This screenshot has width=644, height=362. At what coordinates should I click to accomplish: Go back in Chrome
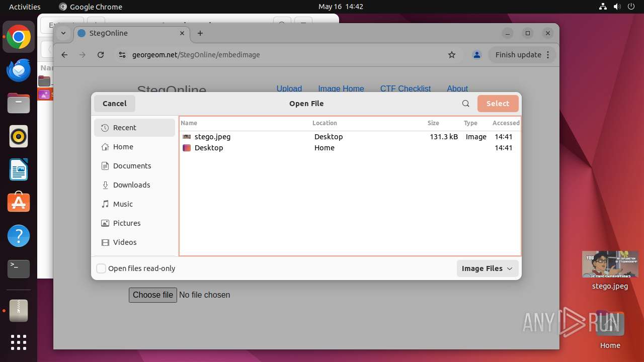(64, 55)
